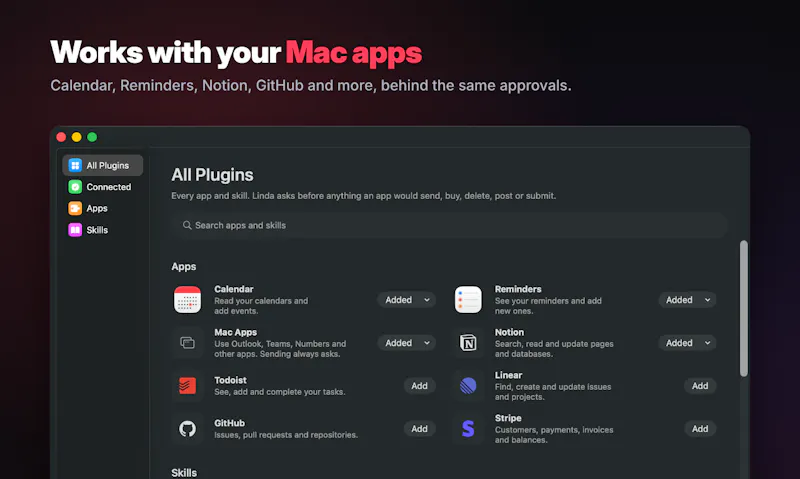Click the Notion app icon
The image size is (800, 479).
pyautogui.click(x=468, y=343)
